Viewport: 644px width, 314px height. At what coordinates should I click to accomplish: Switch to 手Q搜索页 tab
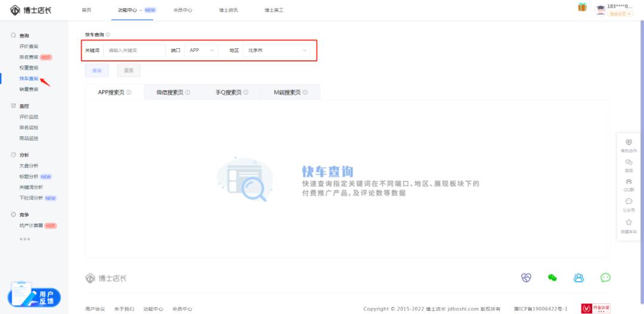click(231, 92)
